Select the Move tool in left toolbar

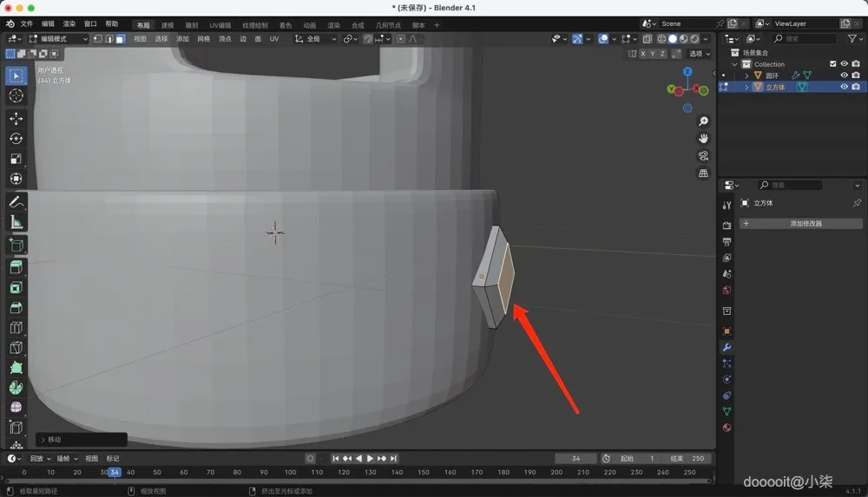[x=16, y=118]
